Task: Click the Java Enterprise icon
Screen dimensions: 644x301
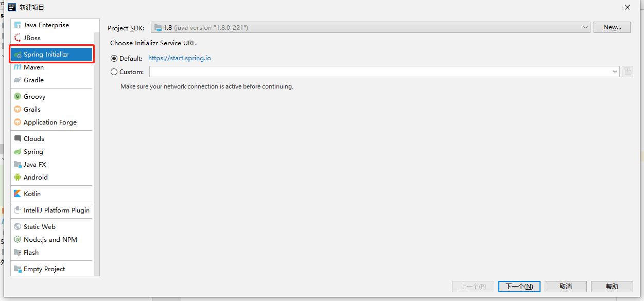Action: click(x=18, y=25)
